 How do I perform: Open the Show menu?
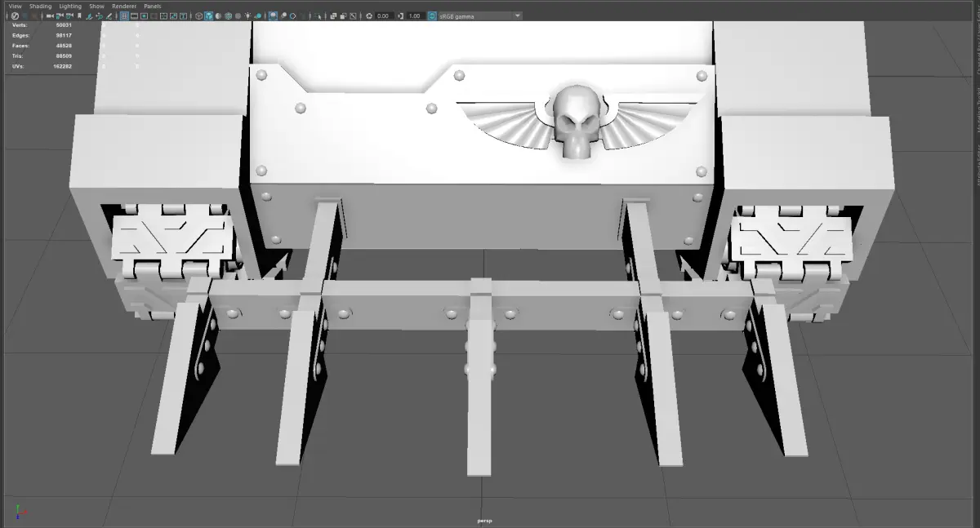[96, 6]
